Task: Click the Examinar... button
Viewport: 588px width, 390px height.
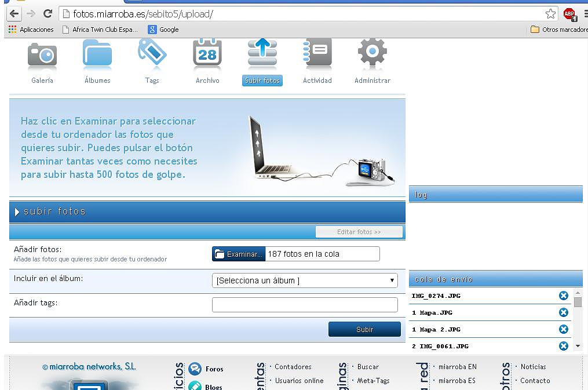Action: (239, 254)
